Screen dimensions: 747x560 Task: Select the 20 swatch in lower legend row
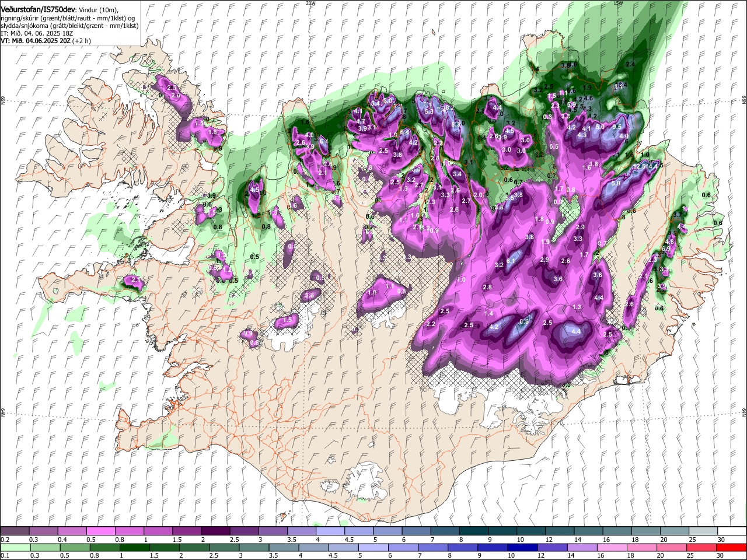pos(671,547)
